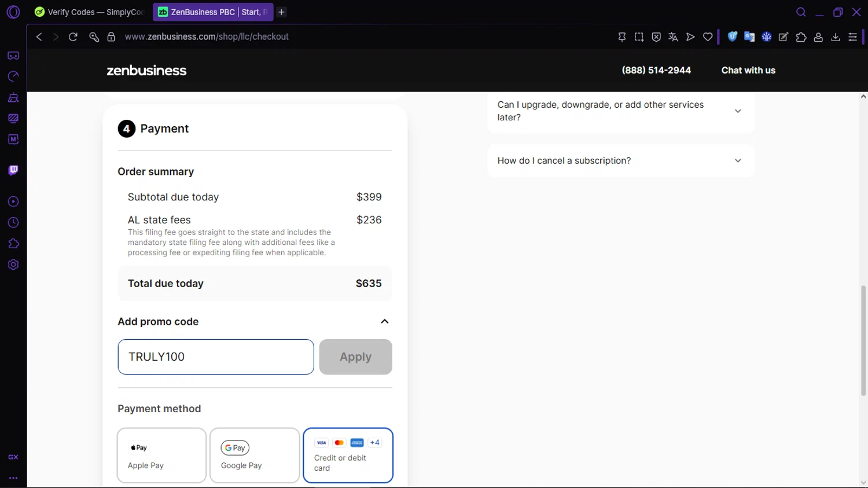Open the downloads icon in toolbar
This screenshot has width=868, height=488.
coord(836,36)
